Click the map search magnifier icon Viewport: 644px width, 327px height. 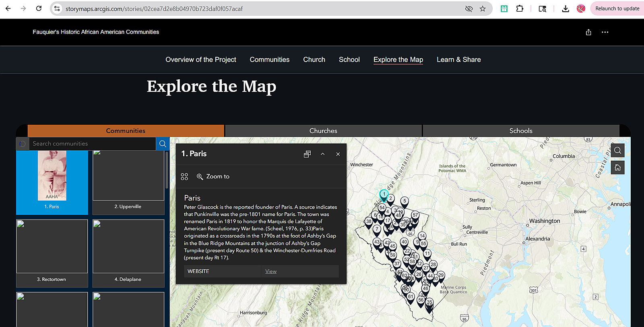point(617,151)
